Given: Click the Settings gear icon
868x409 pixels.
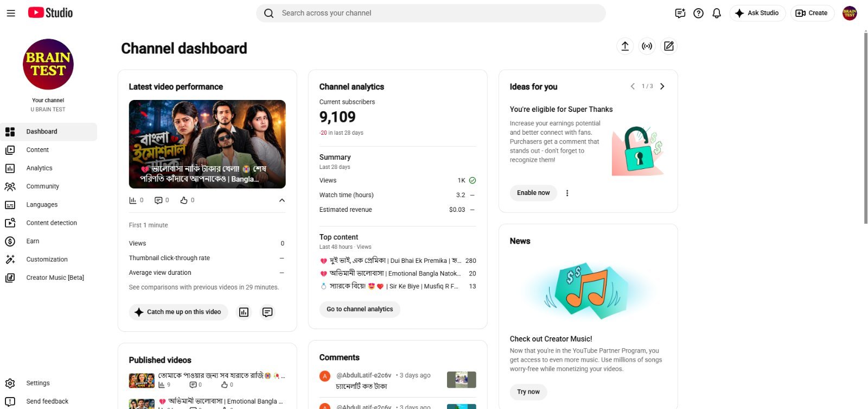Looking at the screenshot, I should 10,383.
